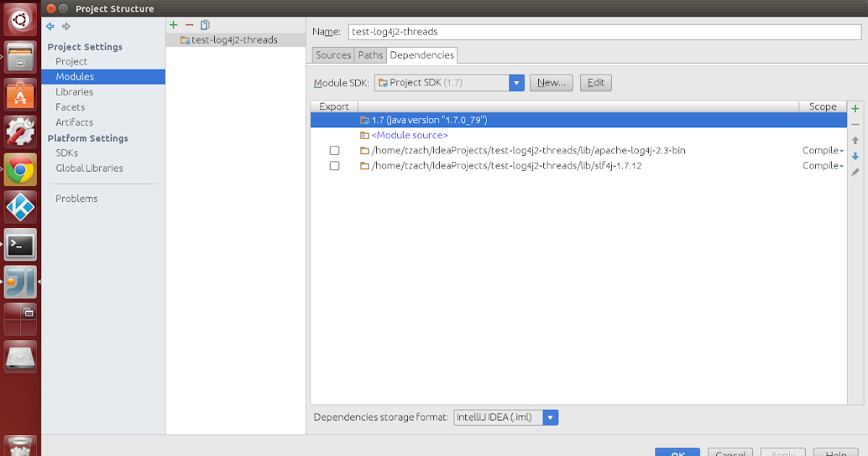Select the 1.7 java version row
The height and width of the screenshot is (456, 868).
579,120
